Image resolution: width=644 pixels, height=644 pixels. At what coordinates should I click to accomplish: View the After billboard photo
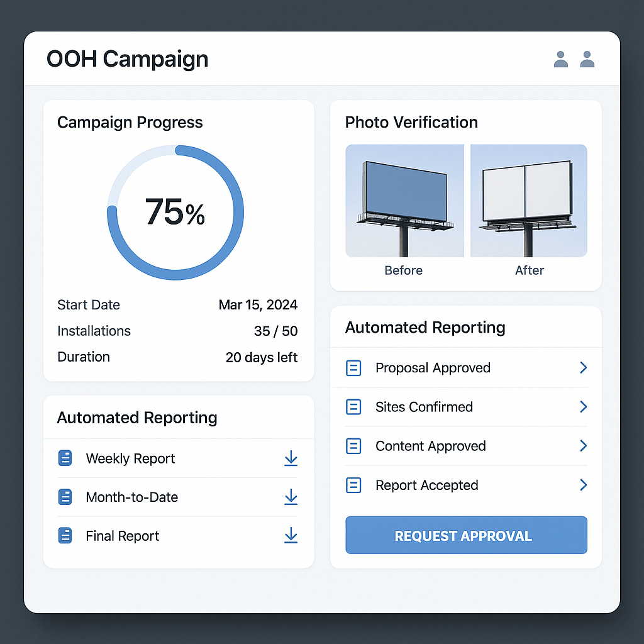click(x=528, y=201)
